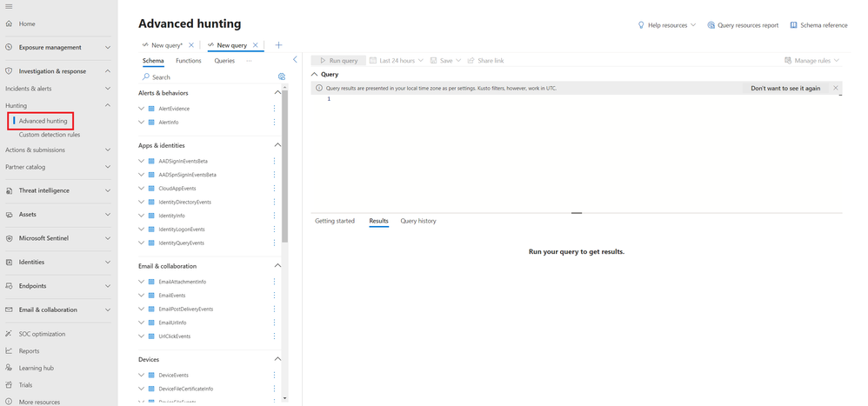Expand the IdentityLogonEvents table columns
868x406 pixels.
(142, 229)
